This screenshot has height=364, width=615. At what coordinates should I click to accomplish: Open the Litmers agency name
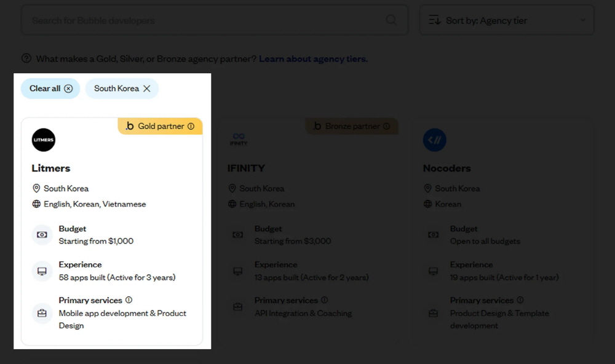tap(51, 168)
